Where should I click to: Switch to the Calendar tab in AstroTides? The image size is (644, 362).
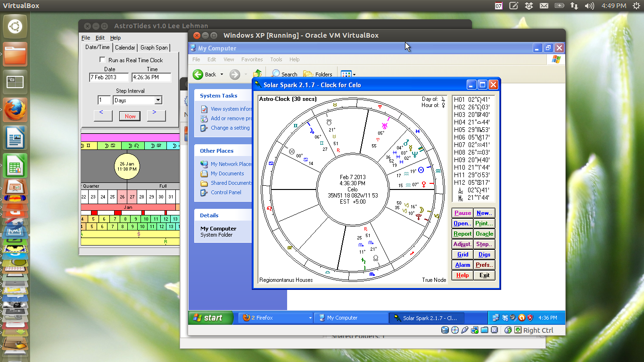pyautogui.click(x=125, y=47)
